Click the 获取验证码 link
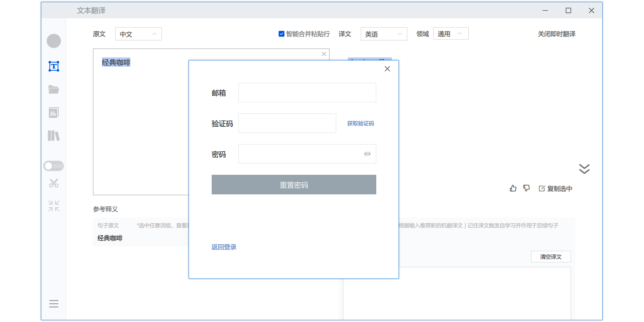Viewport: 644px width, 322px height. pyautogui.click(x=360, y=123)
